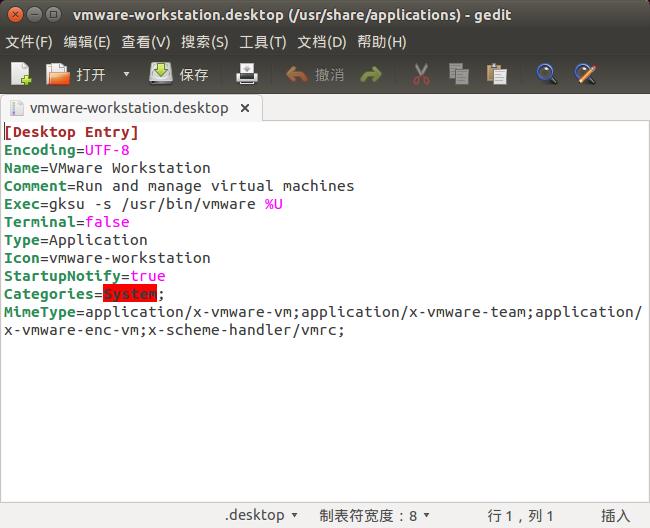Click the undo arrow icon
Viewport: 650px width, 528px height.
tap(297, 75)
